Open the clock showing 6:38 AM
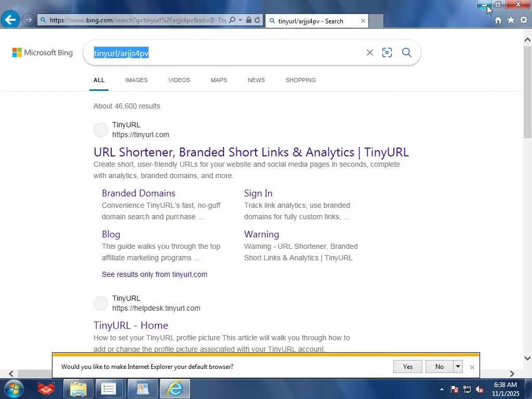The image size is (532, 399). coord(506,389)
